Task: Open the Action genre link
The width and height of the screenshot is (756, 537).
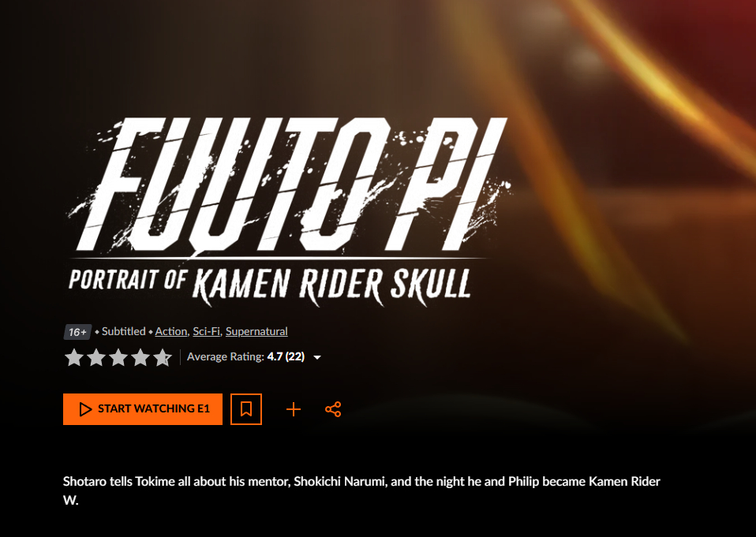Action: (171, 331)
